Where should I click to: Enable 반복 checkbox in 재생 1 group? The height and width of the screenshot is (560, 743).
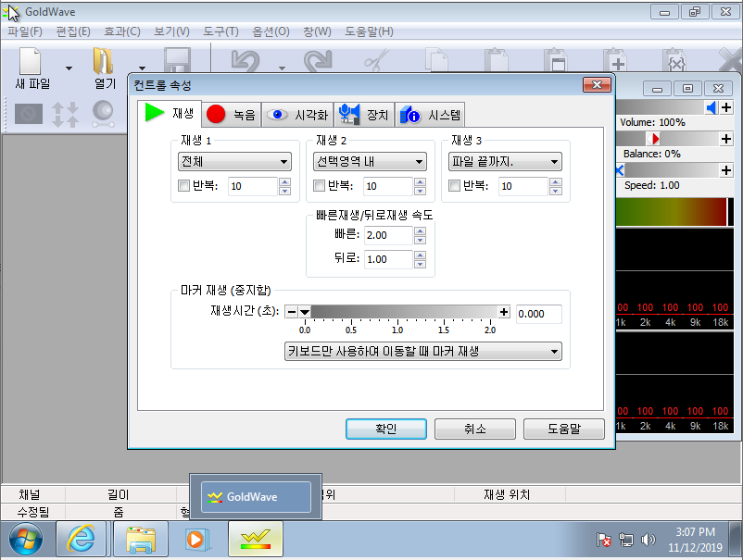click(183, 185)
